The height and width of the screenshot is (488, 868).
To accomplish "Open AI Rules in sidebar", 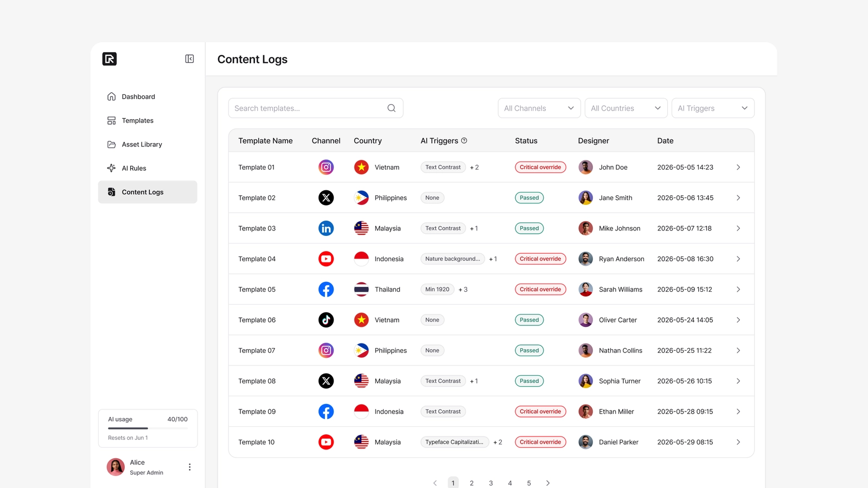I will tap(148, 168).
